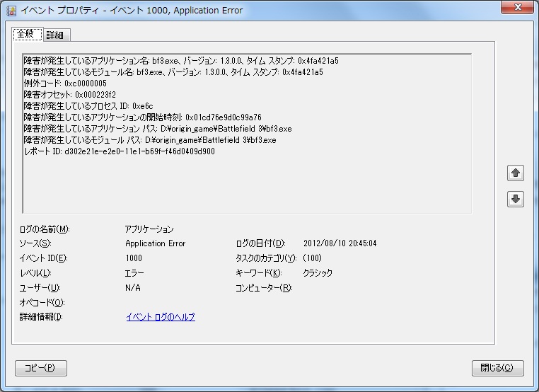539x392 pixels.
Task: Click the コンピューター(R) label
Action: [264, 288]
